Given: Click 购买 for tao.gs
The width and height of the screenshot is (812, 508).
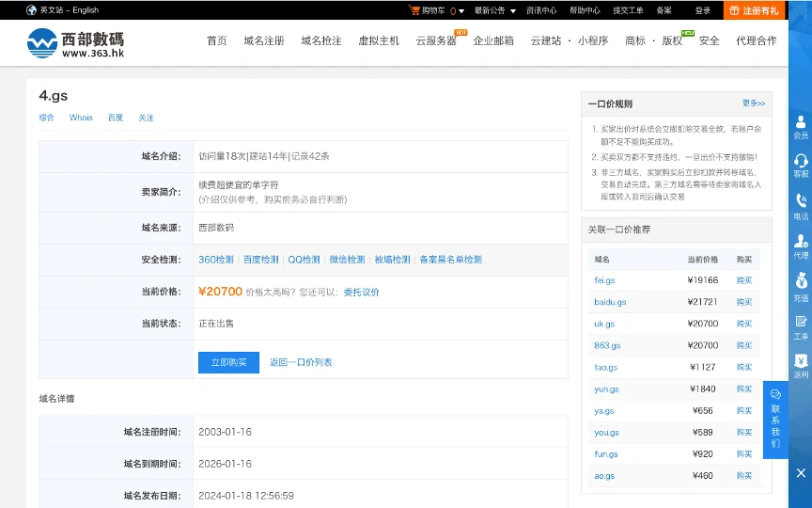Looking at the screenshot, I should pos(744,368).
